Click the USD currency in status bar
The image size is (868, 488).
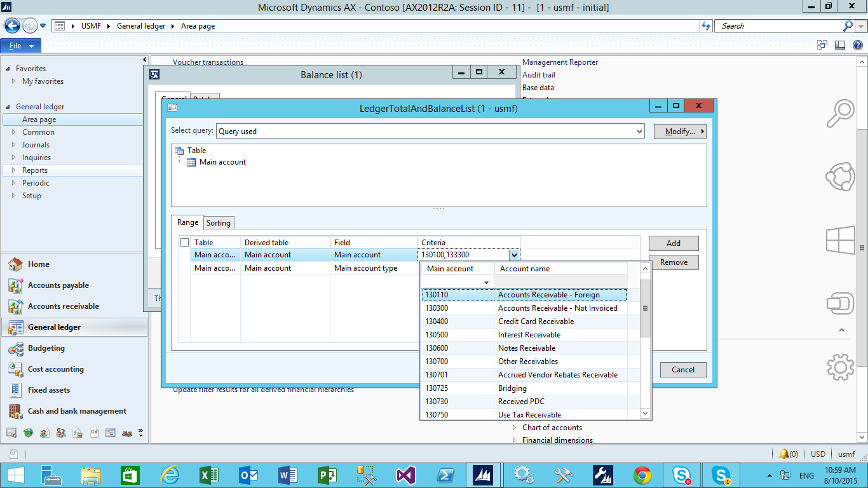[818, 454]
